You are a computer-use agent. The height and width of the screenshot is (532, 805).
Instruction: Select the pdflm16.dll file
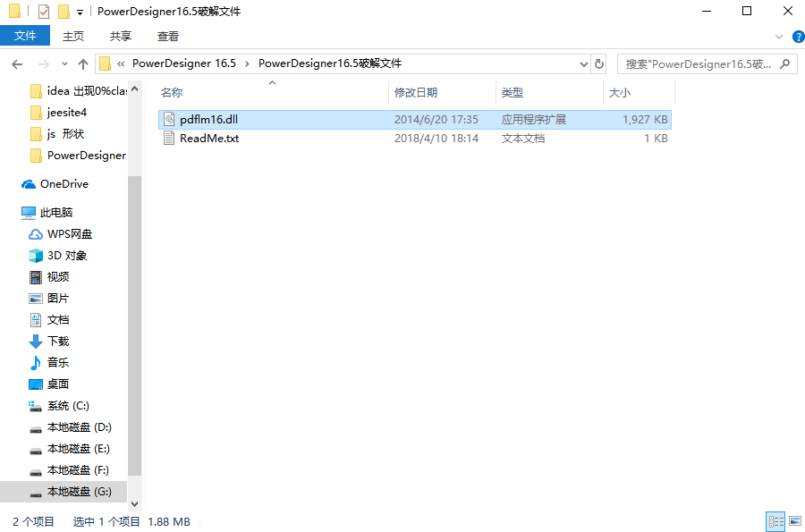tap(414, 120)
